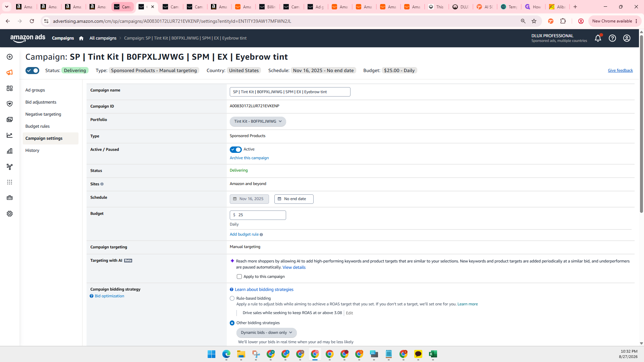Viewport: 644px width, 362px height.
Task: Click Archive this campaign link
Action: point(249,158)
